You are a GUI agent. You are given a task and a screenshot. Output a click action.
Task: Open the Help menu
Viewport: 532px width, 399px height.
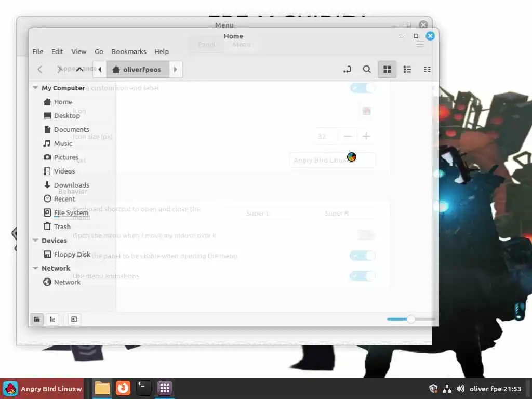click(x=162, y=51)
